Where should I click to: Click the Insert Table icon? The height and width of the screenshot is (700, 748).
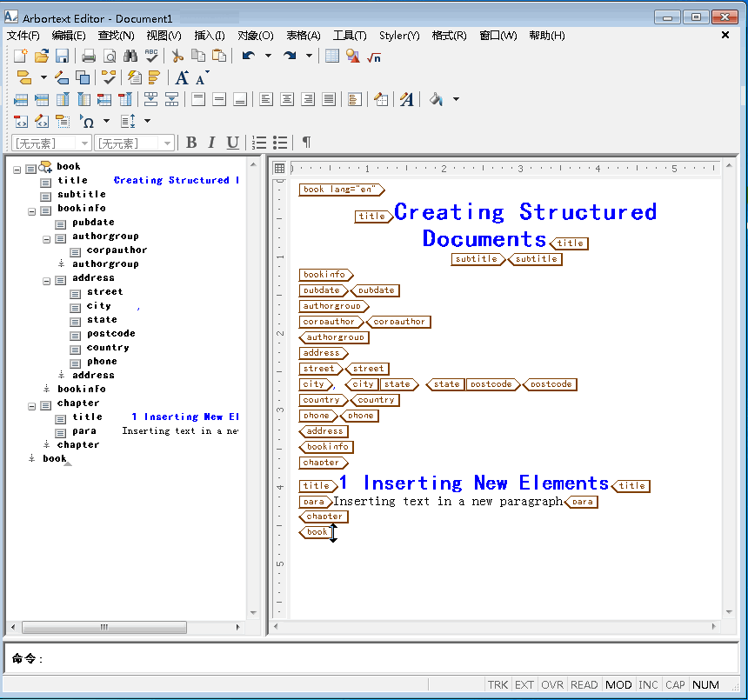pyautogui.click(x=332, y=57)
